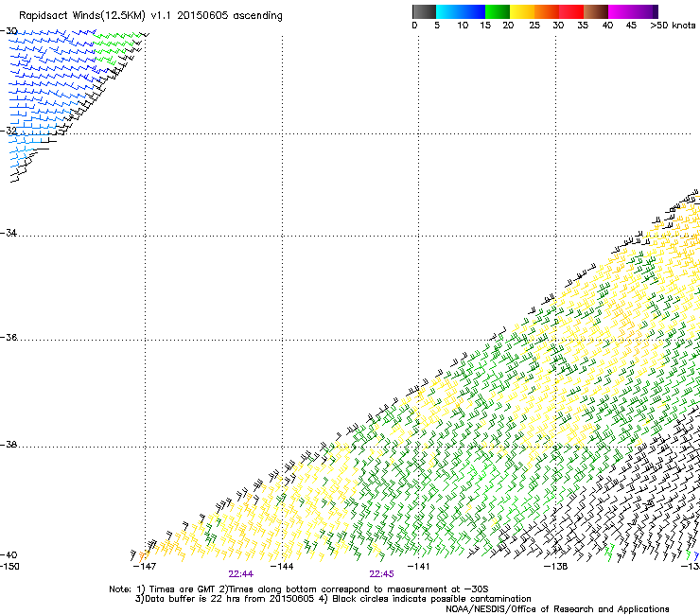The height and width of the screenshot is (615, 700).
Task: Click the green 15-20 knots color band
Action: [x=498, y=11]
